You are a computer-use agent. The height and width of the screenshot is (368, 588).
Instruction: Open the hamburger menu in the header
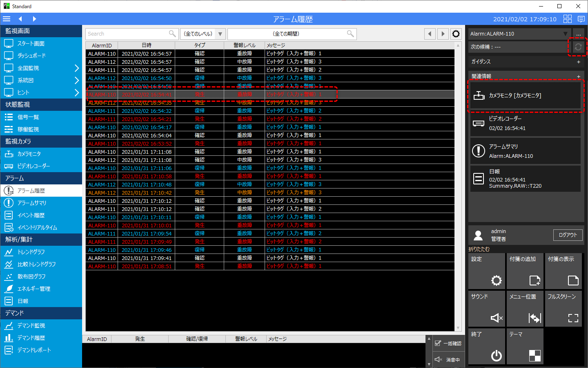[7, 19]
